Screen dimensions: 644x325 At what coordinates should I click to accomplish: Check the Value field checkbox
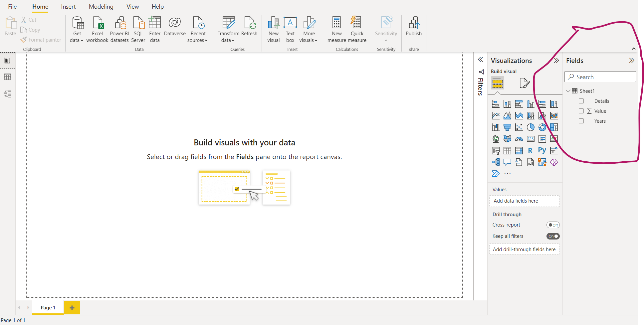click(x=581, y=111)
